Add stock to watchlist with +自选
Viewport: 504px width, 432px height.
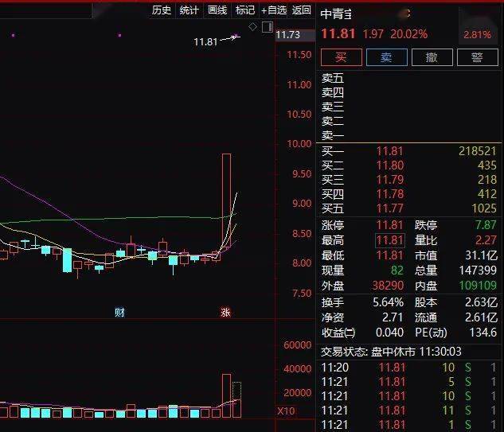pos(273,10)
